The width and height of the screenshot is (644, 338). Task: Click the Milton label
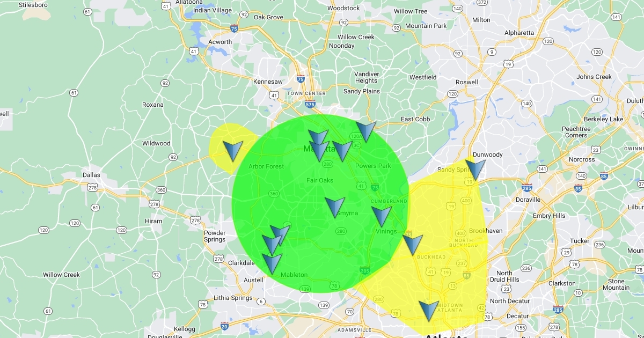click(x=481, y=20)
